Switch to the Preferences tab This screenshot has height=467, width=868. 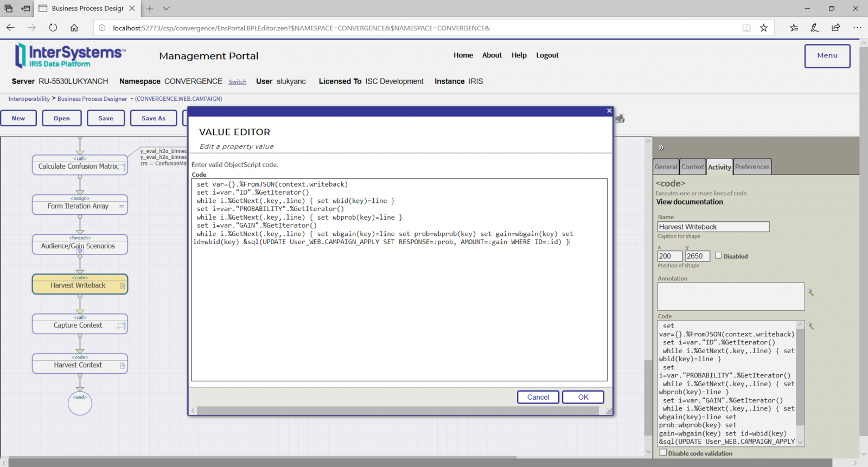(x=752, y=167)
